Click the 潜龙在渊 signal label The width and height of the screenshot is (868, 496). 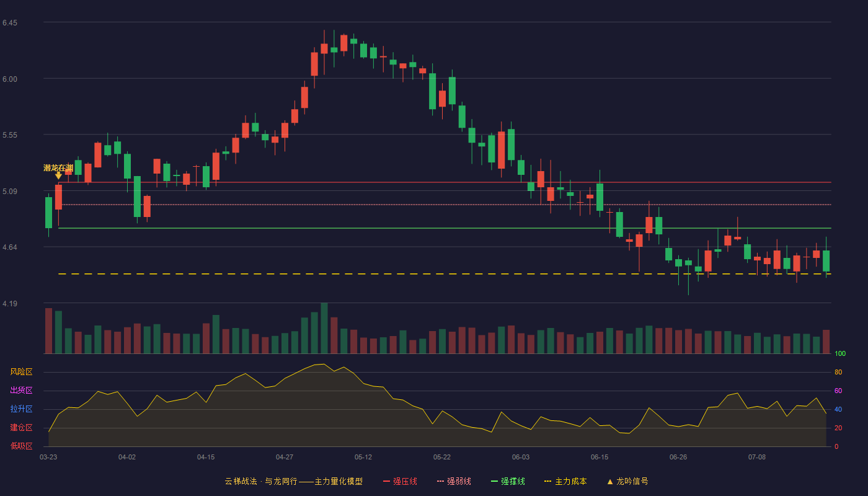pyautogui.click(x=58, y=168)
